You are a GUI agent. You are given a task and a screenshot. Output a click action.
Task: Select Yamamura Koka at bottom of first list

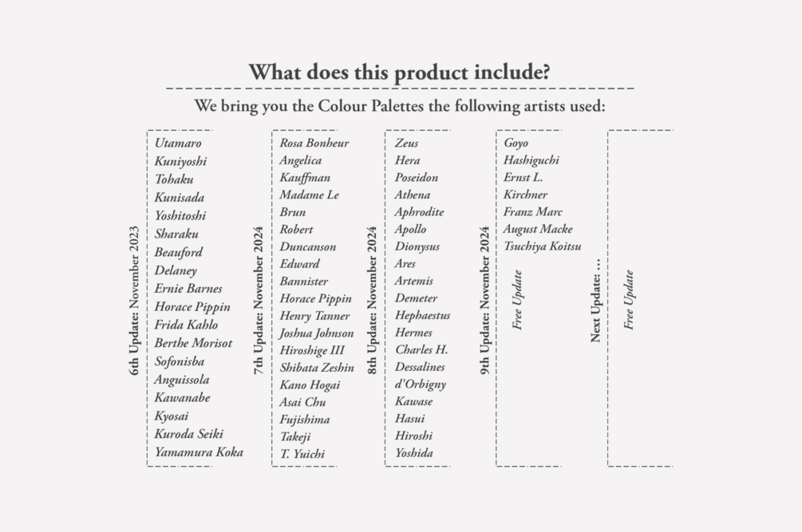tap(199, 452)
